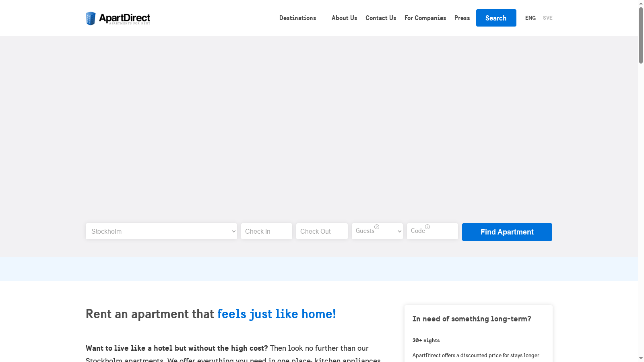Open the Guests help question mark icon
Image resolution: width=644 pixels, height=362 pixels.
click(x=377, y=226)
